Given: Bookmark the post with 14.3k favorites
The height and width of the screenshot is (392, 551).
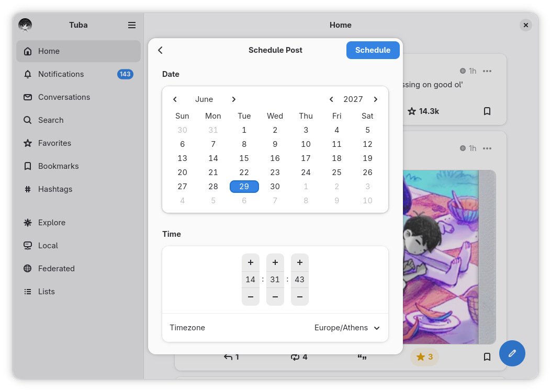Looking at the screenshot, I should (x=487, y=111).
